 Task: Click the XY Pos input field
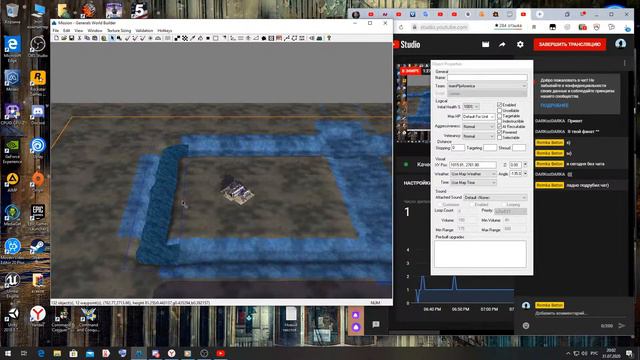(x=473, y=165)
